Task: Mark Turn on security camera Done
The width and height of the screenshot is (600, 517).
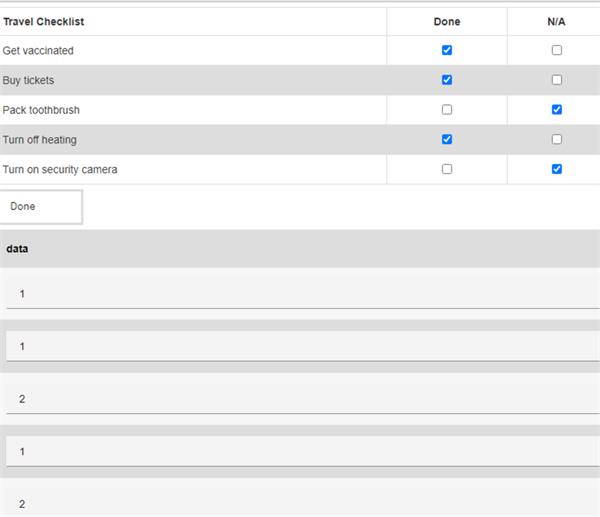Action: tap(447, 169)
